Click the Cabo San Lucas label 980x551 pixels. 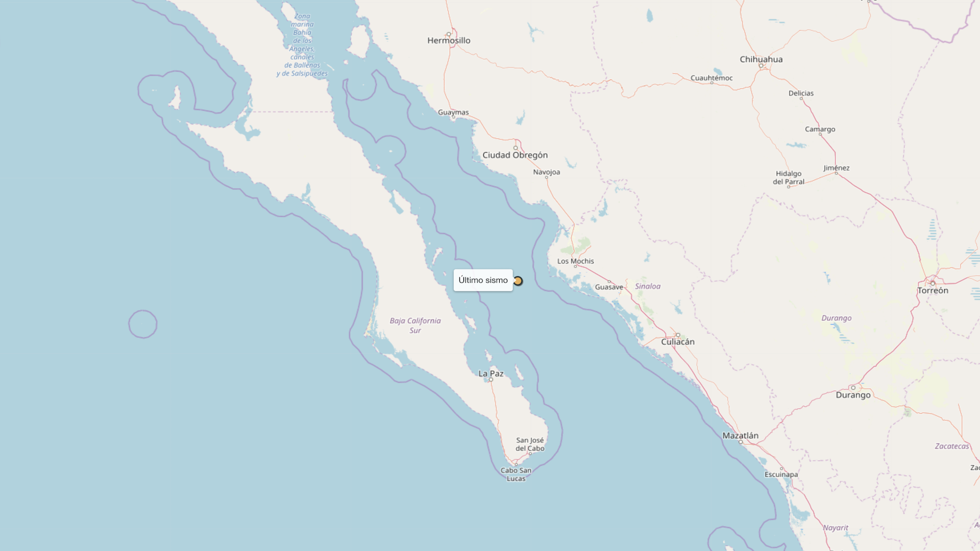coord(516,474)
